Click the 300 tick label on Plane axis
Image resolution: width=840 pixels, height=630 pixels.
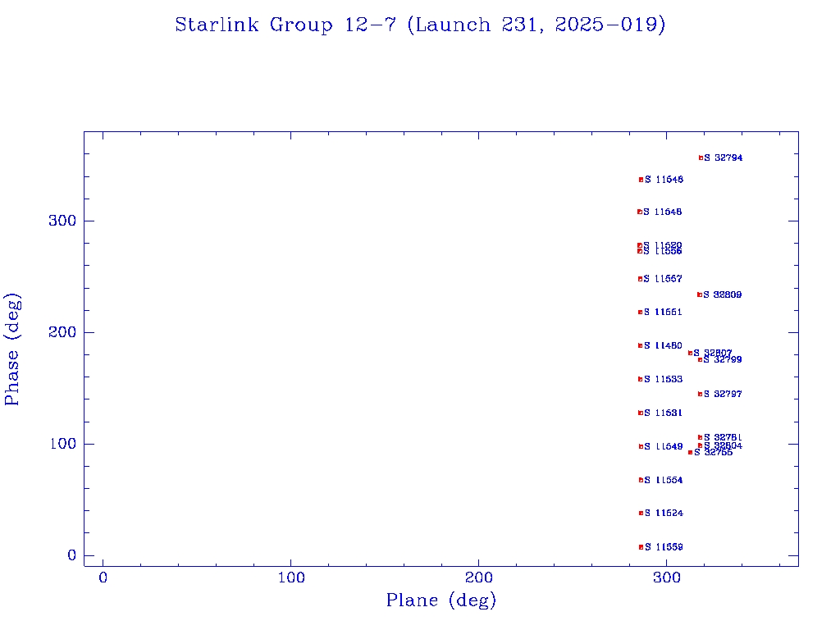point(667,577)
